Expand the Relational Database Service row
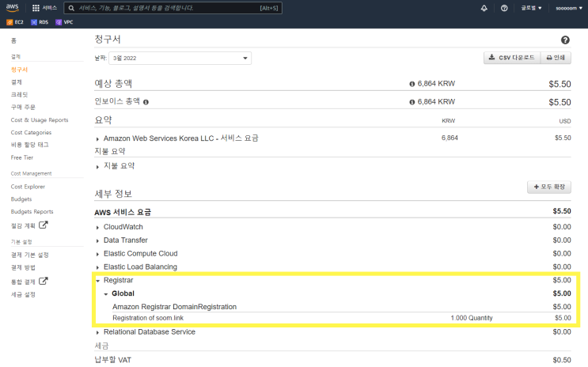 click(97, 332)
